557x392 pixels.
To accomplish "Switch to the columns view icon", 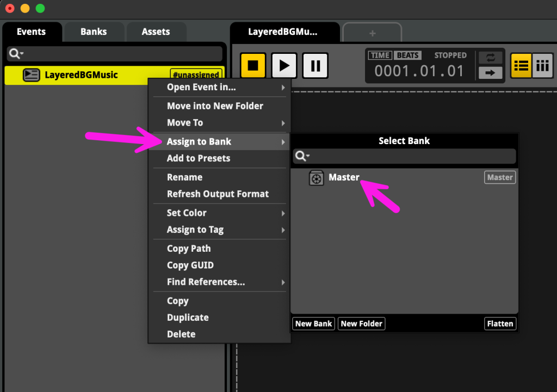I will tap(542, 66).
